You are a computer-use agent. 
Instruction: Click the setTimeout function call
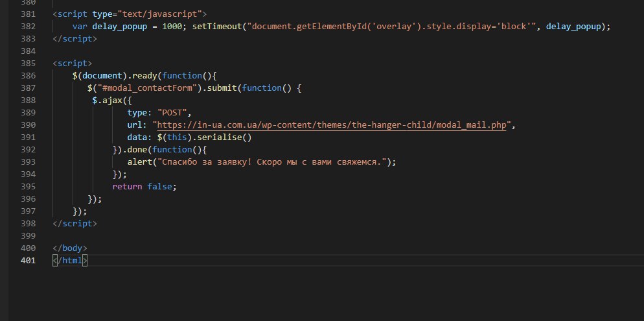pos(217,27)
